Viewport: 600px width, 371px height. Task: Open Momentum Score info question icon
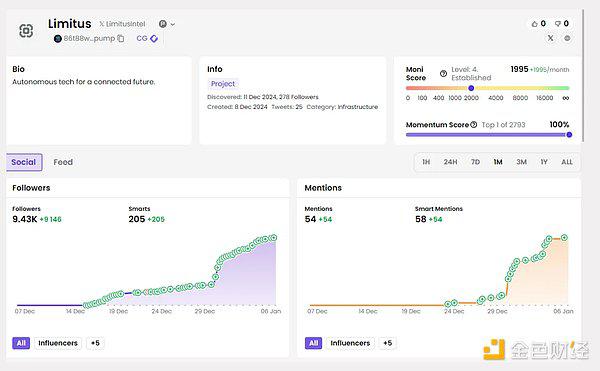coord(474,124)
